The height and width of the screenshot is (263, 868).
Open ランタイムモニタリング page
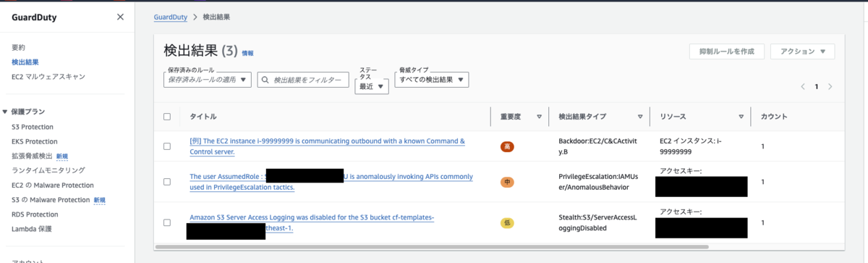click(48, 170)
